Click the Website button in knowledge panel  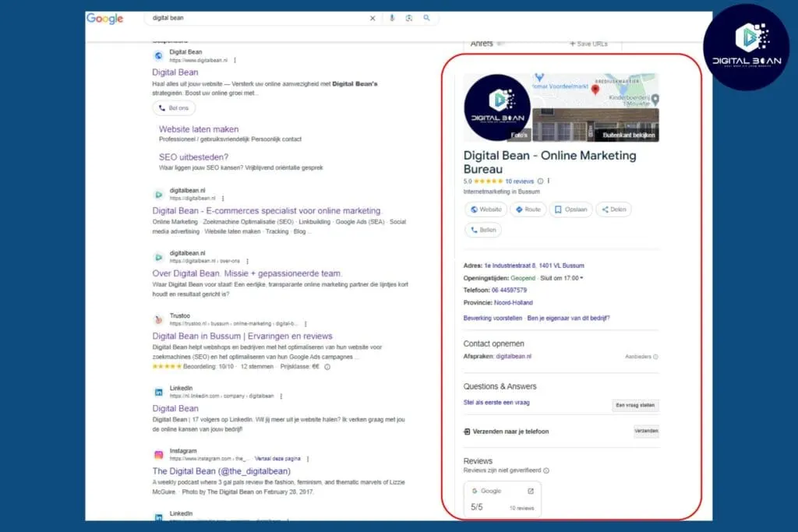coord(486,210)
